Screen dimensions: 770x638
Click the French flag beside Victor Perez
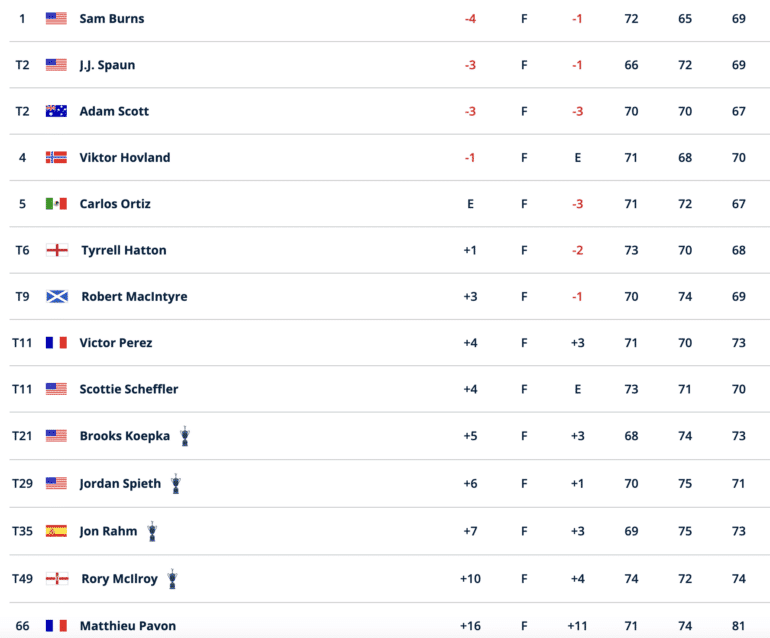pos(56,342)
